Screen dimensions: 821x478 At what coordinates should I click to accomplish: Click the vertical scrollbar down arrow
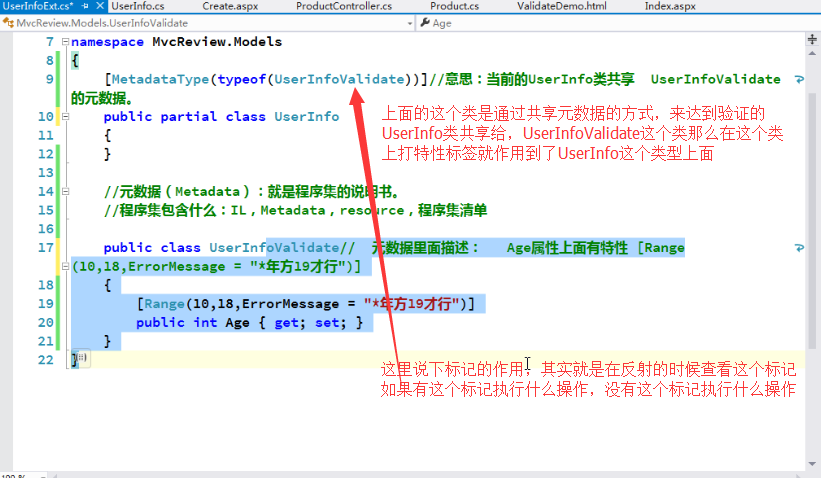pyautogui.click(x=812, y=464)
